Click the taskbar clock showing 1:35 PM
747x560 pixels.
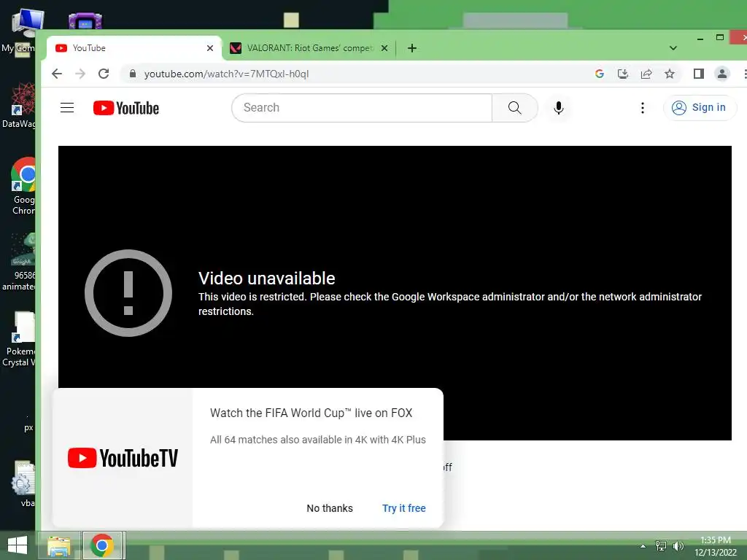715,546
